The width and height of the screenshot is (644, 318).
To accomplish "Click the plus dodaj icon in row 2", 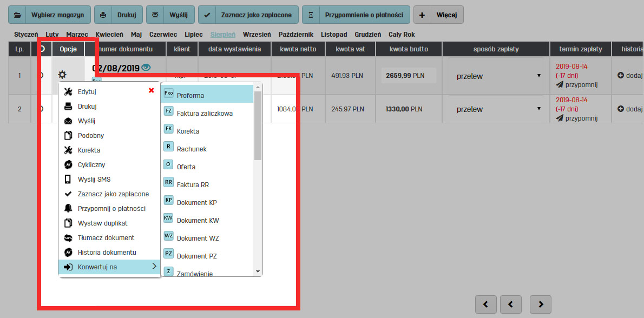I will (x=621, y=109).
